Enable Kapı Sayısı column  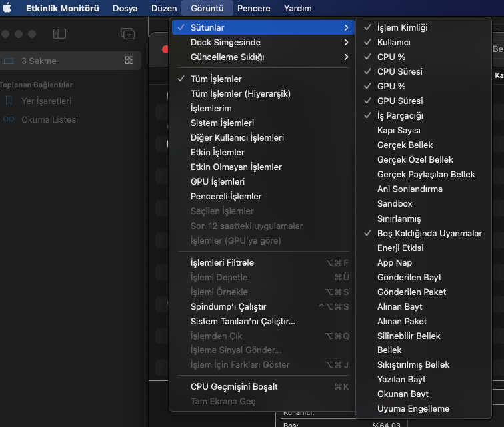pos(423,130)
